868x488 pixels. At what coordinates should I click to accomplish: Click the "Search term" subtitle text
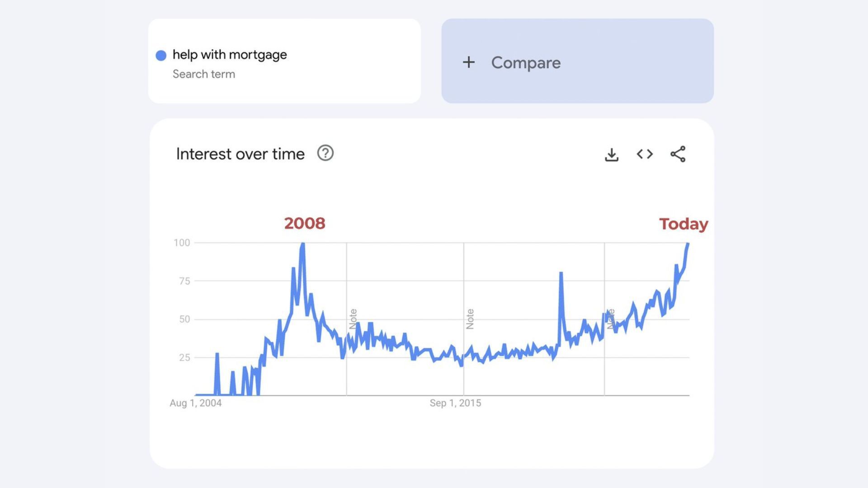[204, 74]
